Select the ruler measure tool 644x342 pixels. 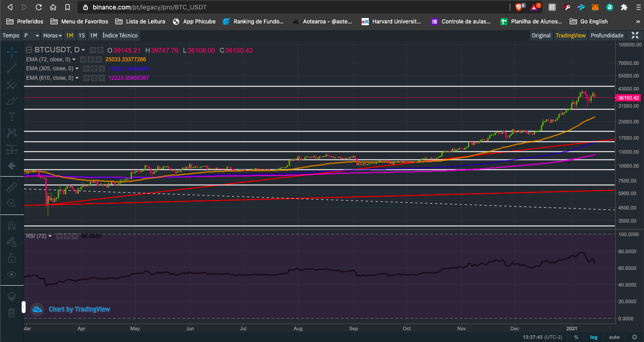click(x=12, y=187)
